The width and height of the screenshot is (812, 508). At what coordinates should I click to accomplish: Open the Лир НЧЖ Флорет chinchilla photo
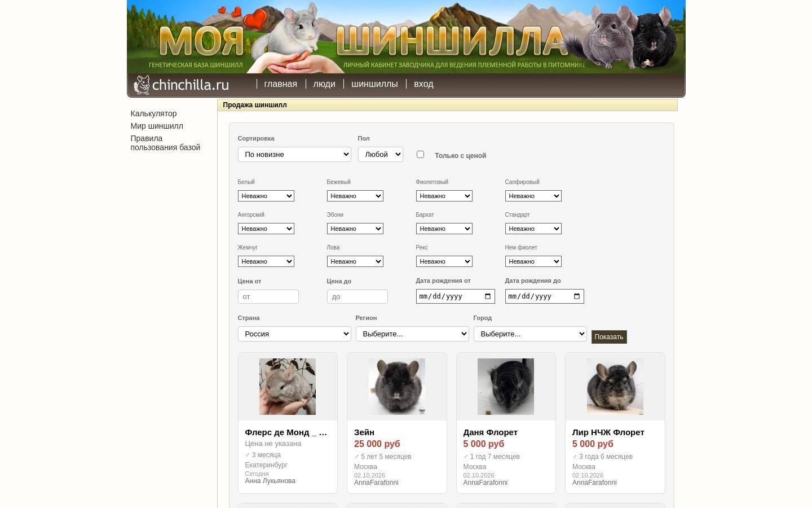[x=615, y=387]
